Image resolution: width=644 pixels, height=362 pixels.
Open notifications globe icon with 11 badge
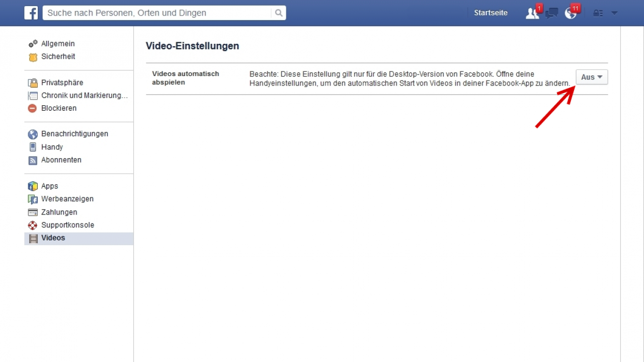click(x=571, y=13)
